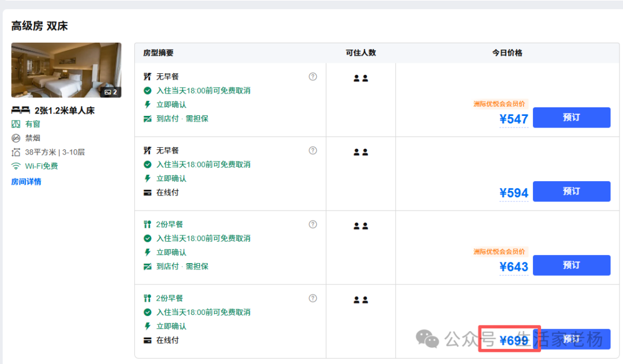Click the 今日价格 column header
The height and width of the screenshot is (364, 623).
508,53
